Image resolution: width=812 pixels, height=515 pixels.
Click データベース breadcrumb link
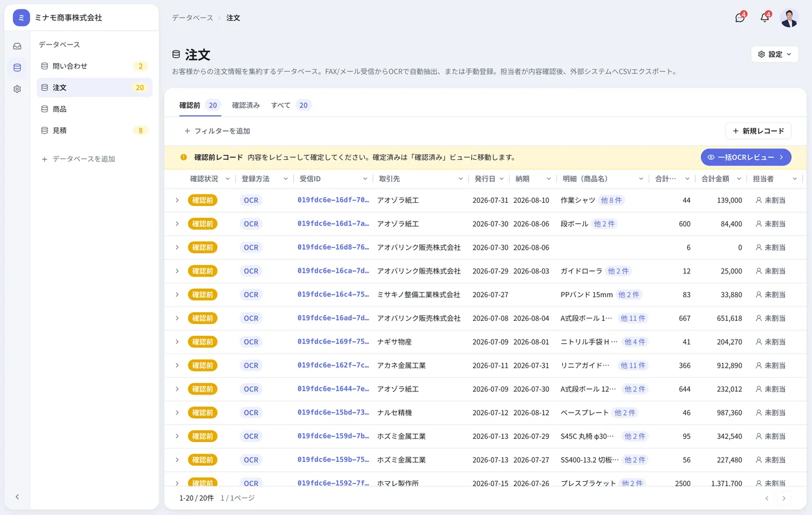192,18
